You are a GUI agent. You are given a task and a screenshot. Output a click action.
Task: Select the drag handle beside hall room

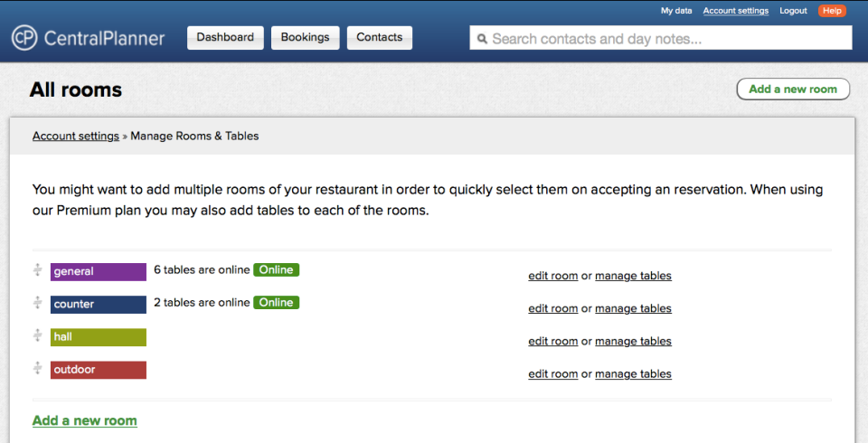tap(38, 335)
